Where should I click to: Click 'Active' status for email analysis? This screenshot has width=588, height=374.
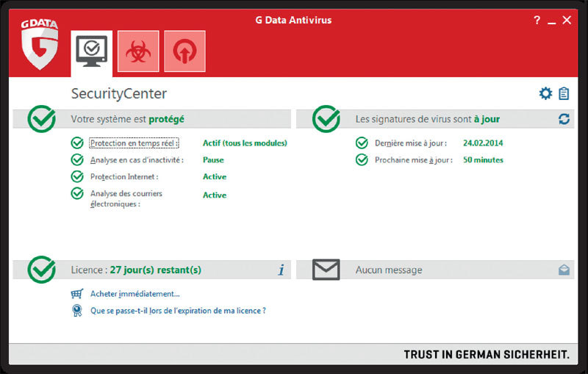tap(215, 195)
